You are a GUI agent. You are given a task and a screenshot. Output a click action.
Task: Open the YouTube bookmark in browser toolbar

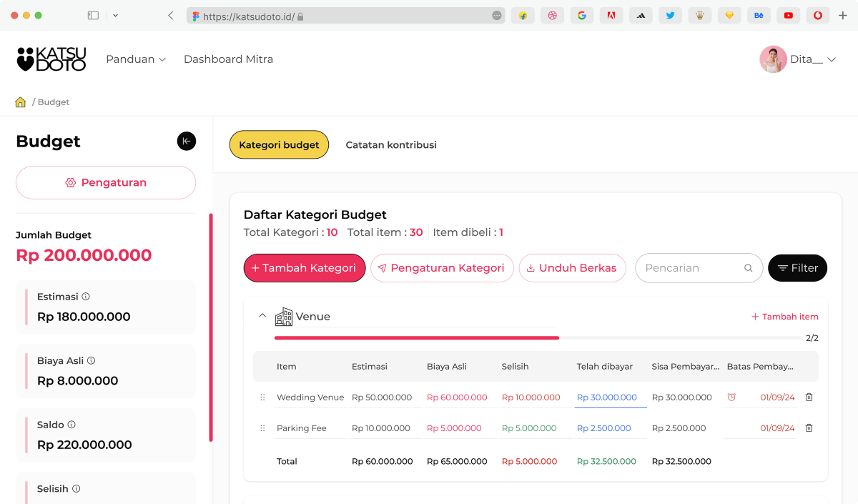point(788,15)
